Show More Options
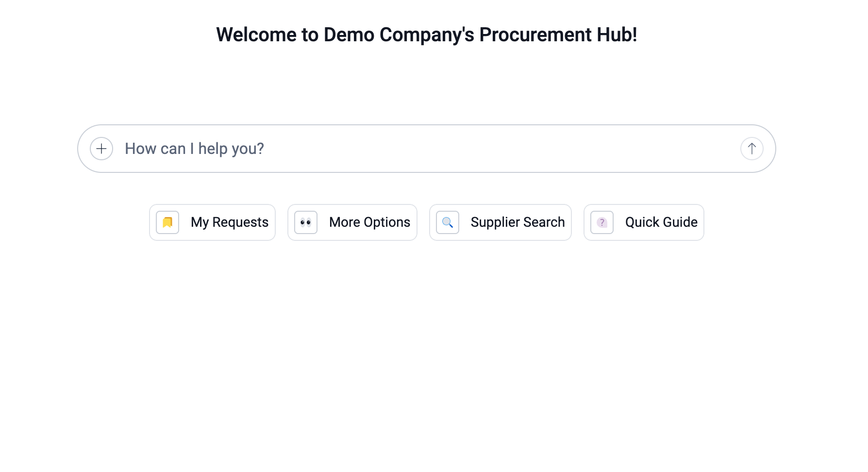Screen dimensions: 868x472 pos(352,222)
